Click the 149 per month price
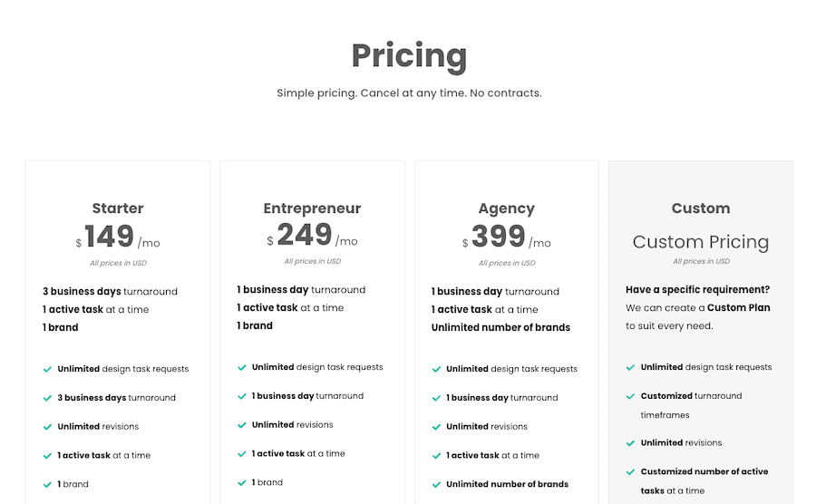 pos(118,237)
